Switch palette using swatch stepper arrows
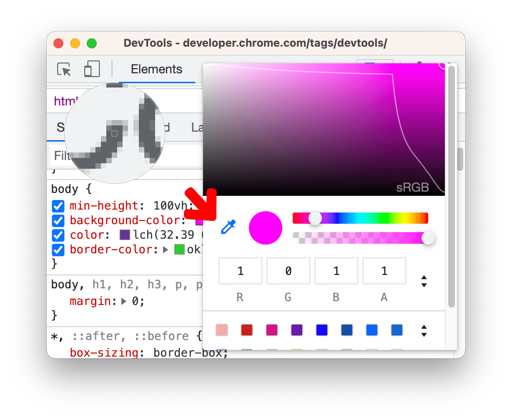The height and width of the screenshot is (420, 512). tap(424, 330)
